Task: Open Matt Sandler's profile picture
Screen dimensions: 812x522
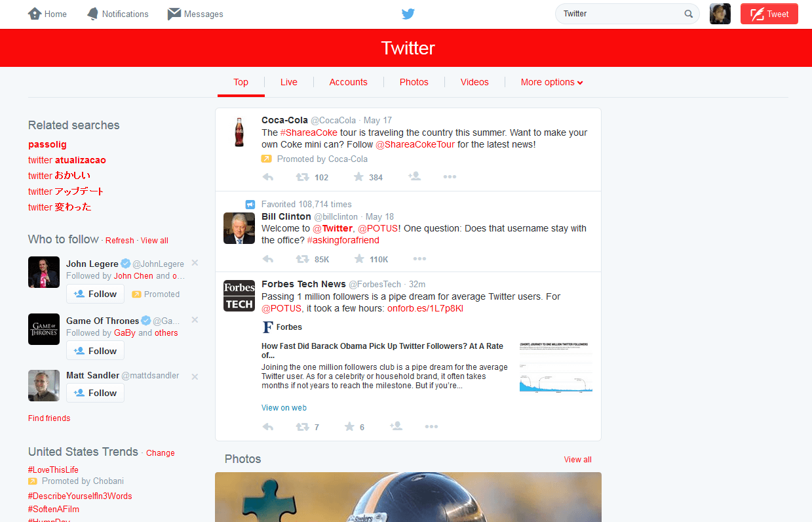Action: [x=44, y=386]
